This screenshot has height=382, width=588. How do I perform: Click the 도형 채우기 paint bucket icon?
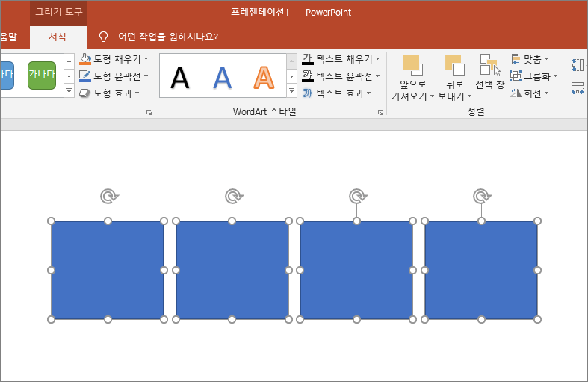(x=85, y=59)
